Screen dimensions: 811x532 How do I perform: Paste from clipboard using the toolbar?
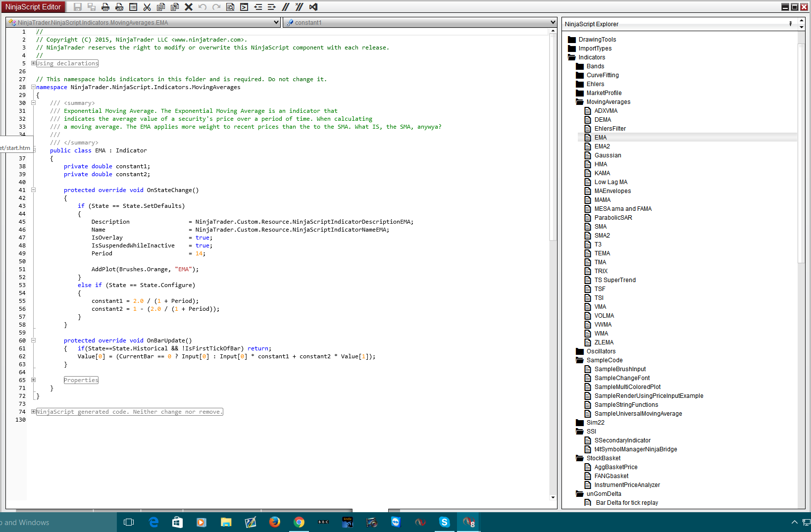175,7
